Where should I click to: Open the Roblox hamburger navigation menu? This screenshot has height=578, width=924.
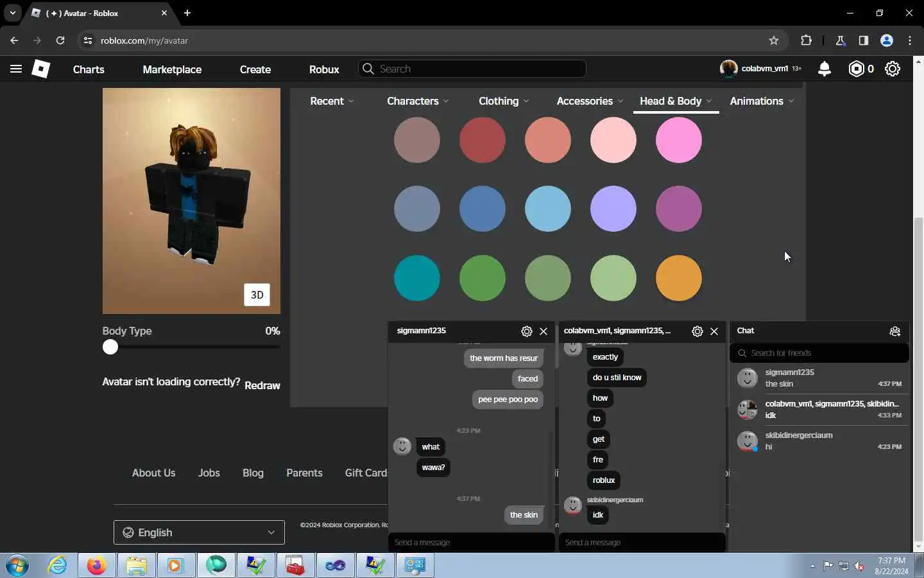[16, 69]
